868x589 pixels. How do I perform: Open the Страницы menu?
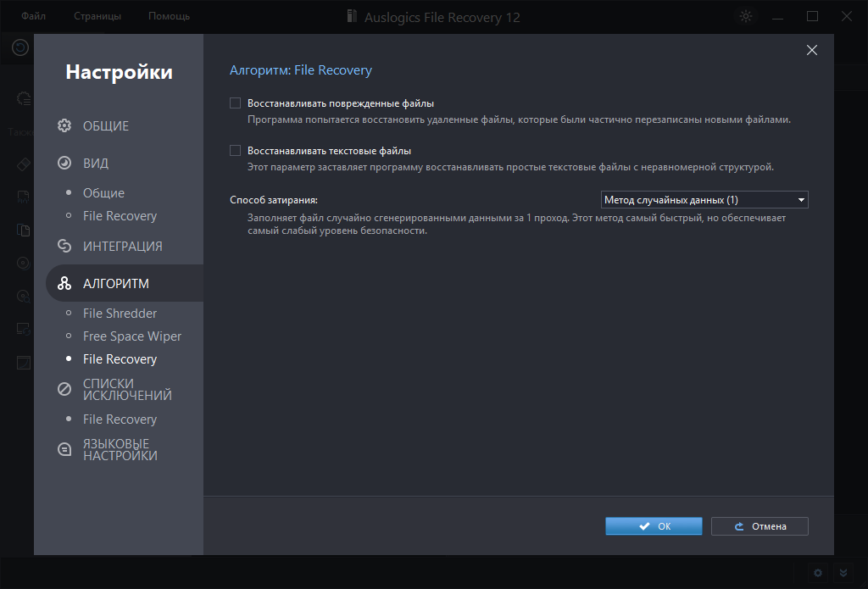(x=97, y=17)
